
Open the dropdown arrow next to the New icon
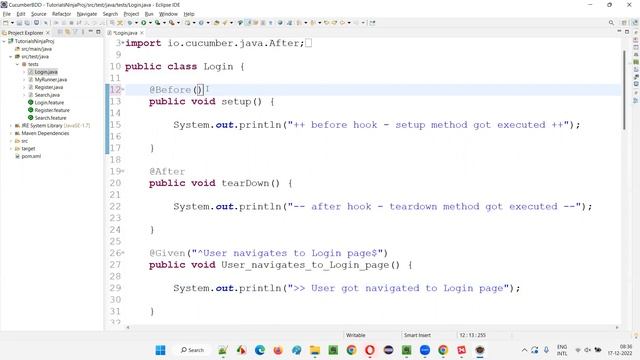[x=12, y=23]
